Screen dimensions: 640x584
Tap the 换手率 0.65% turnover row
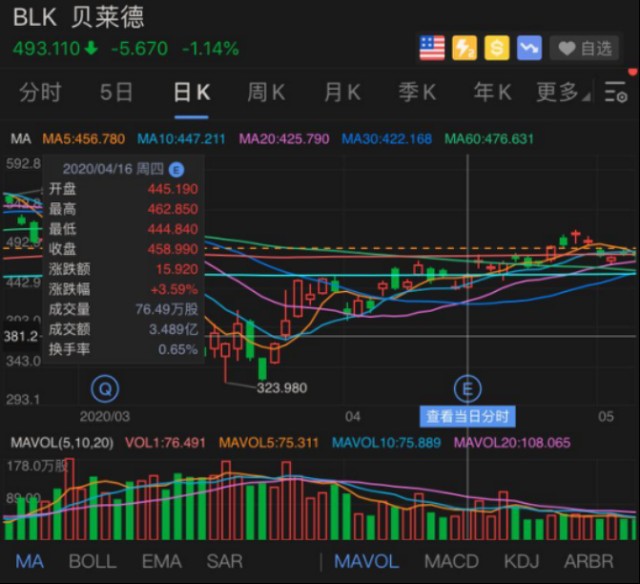pos(123,349)
